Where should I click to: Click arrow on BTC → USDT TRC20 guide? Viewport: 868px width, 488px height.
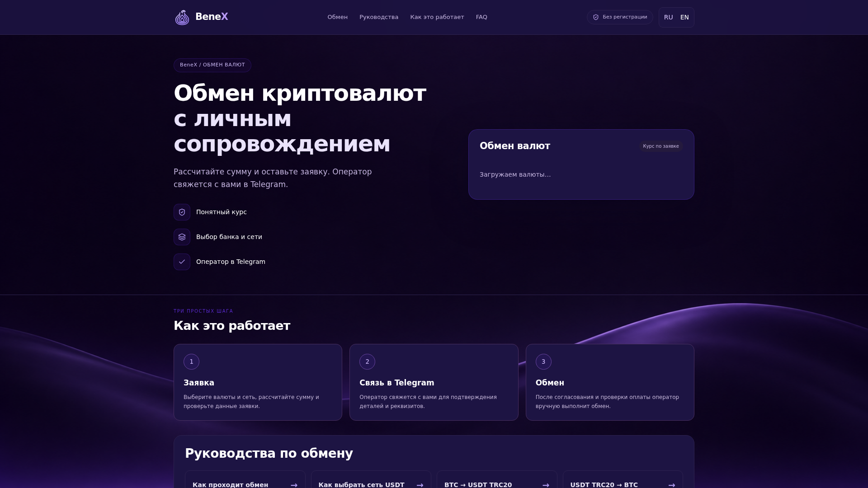[546, 485]
